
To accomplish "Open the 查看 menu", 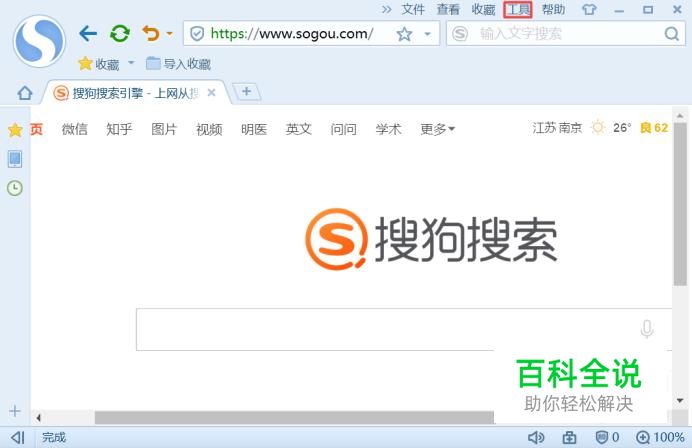I will 448,9.
